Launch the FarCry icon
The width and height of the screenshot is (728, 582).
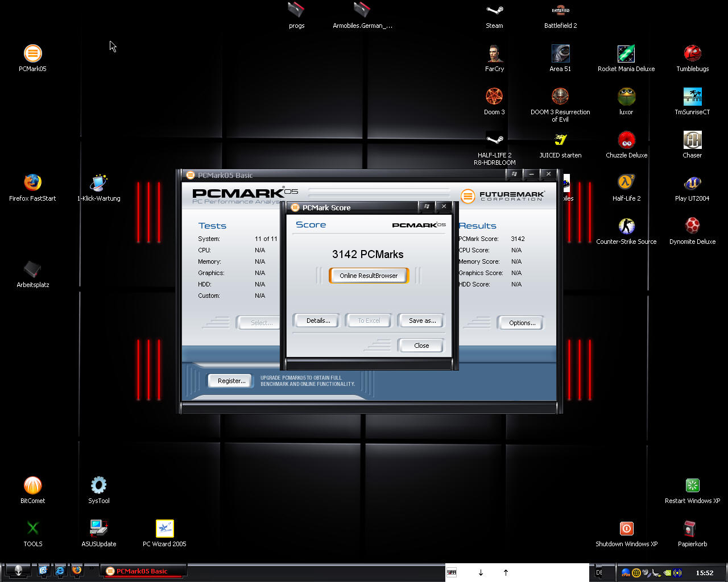point(494,53)
